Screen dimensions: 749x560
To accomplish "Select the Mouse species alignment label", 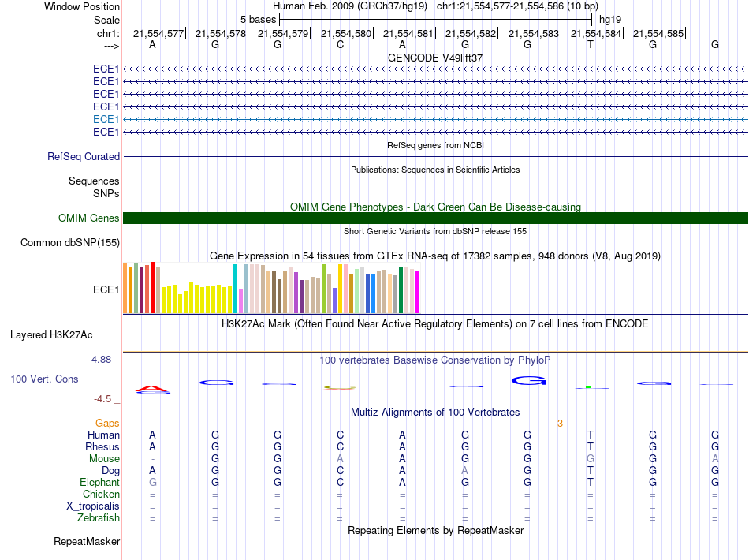I will (104, 459).
